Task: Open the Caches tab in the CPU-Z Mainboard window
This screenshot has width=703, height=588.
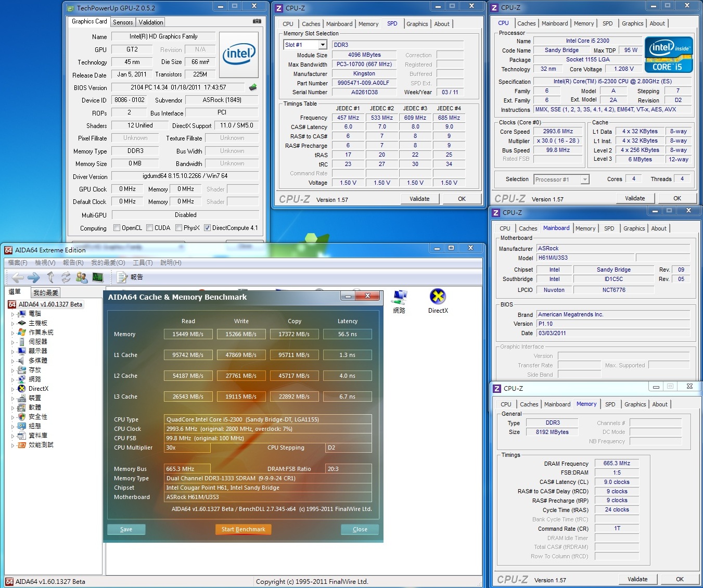Action: 528,228
